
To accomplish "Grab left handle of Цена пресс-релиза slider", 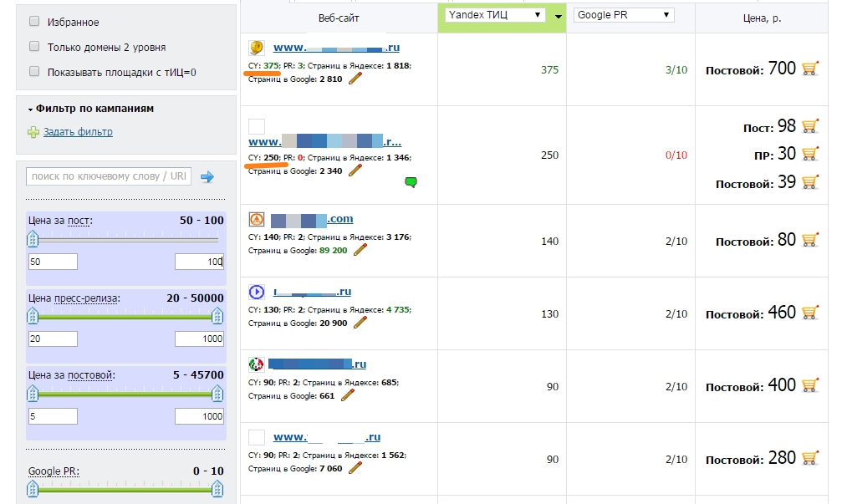I will coord(33,315).
